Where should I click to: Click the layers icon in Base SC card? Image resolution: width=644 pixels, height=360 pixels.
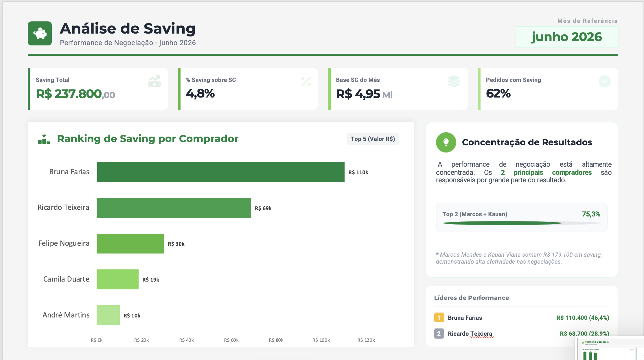click(454, 81)
